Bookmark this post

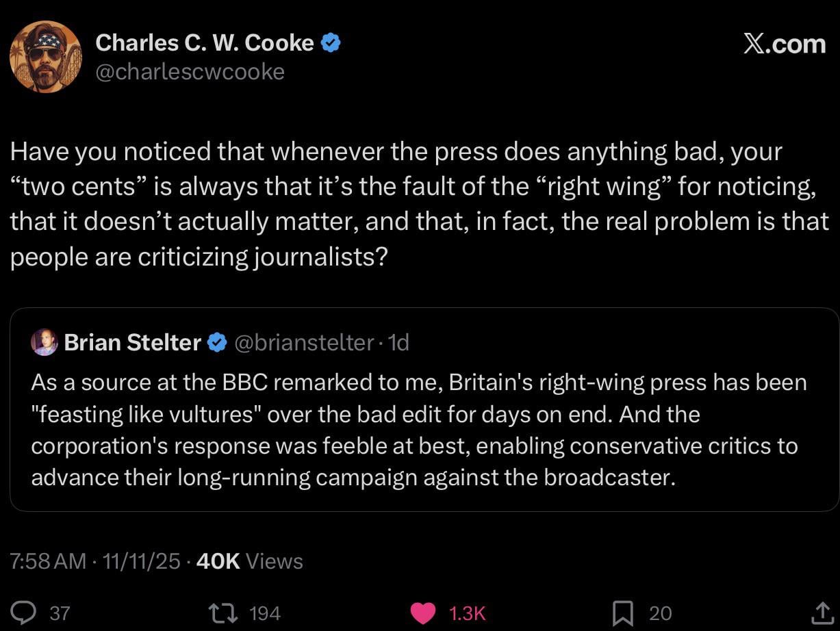click(622, 613)
